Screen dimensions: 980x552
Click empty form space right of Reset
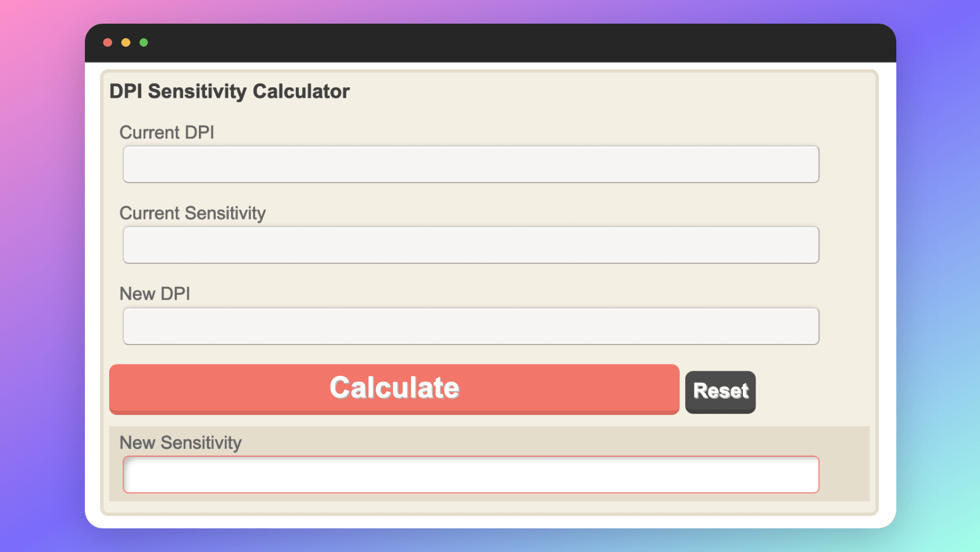813,392
